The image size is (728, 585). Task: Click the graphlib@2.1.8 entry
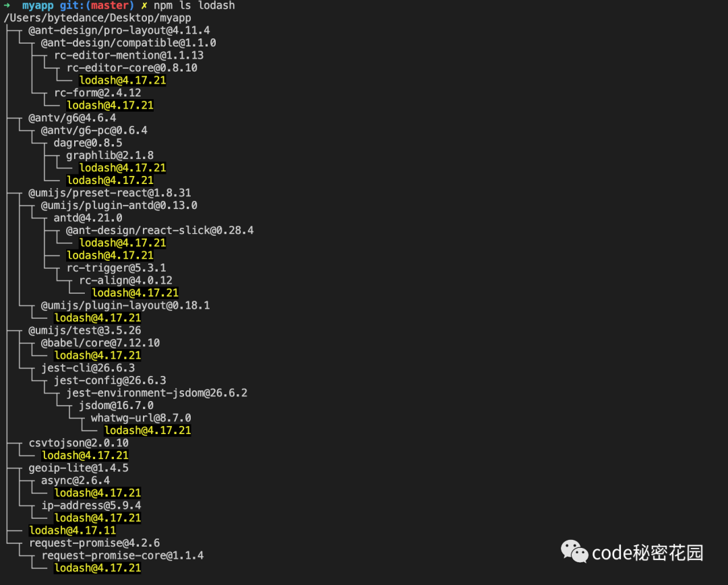(x=110, y=156)
